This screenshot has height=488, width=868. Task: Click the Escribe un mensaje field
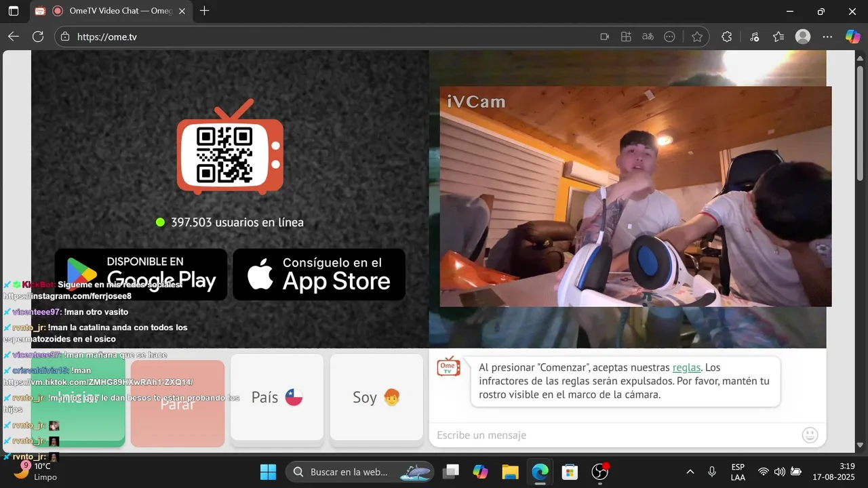pyautogui.click(x=614, y=435)
